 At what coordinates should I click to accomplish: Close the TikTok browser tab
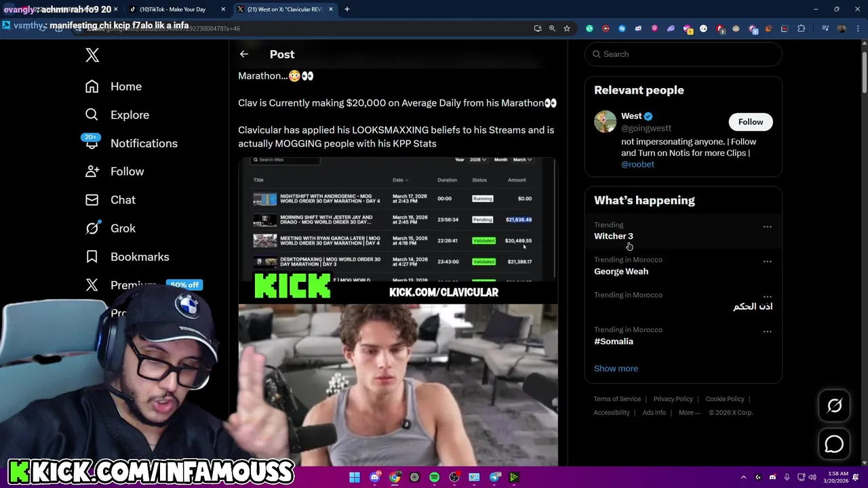tap(223, 9)
